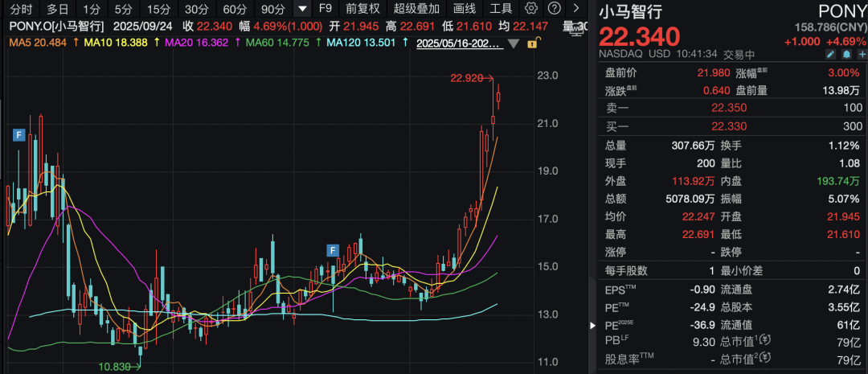Click the 振幅 5.07% value
Viewport: 868px width, 374px height.
click(x=844, y=199)
